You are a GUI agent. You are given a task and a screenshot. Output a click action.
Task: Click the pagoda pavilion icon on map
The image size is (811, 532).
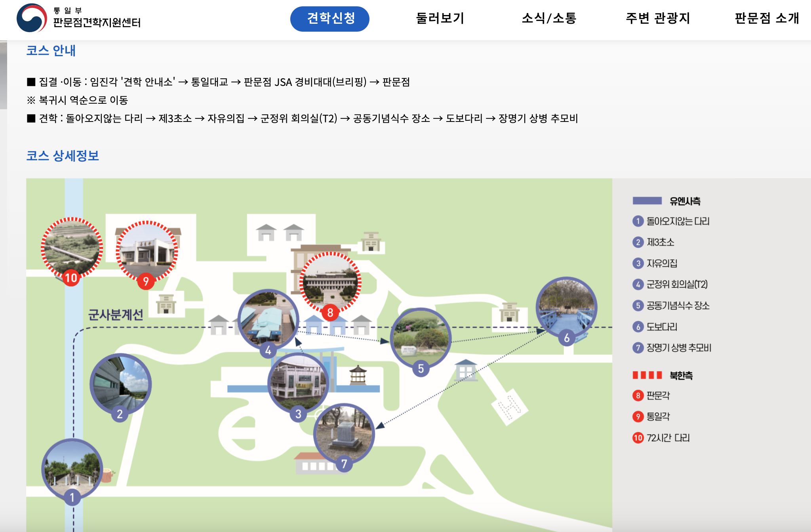tap(358, 374)
